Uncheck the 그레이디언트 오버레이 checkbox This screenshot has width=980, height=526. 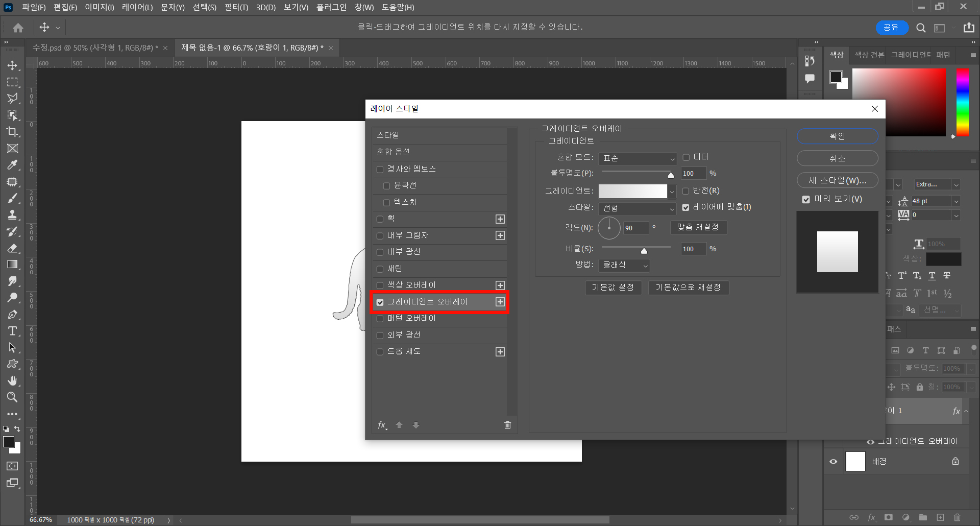coord(380,302)
